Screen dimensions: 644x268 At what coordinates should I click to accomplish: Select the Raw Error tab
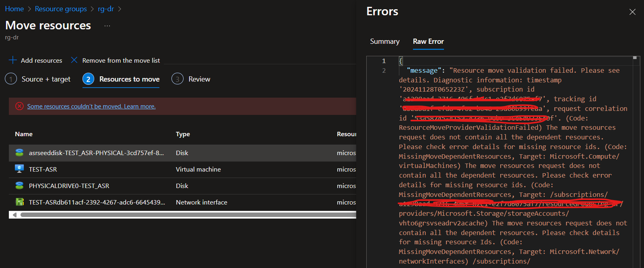click(428, 41)
